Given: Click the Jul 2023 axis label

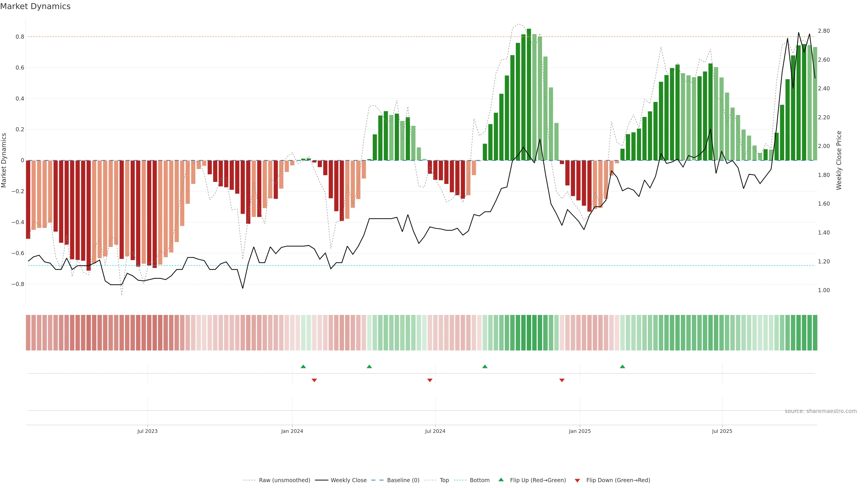Looking at the screenshot, I should pyautogui.click(x=147, y=431).
